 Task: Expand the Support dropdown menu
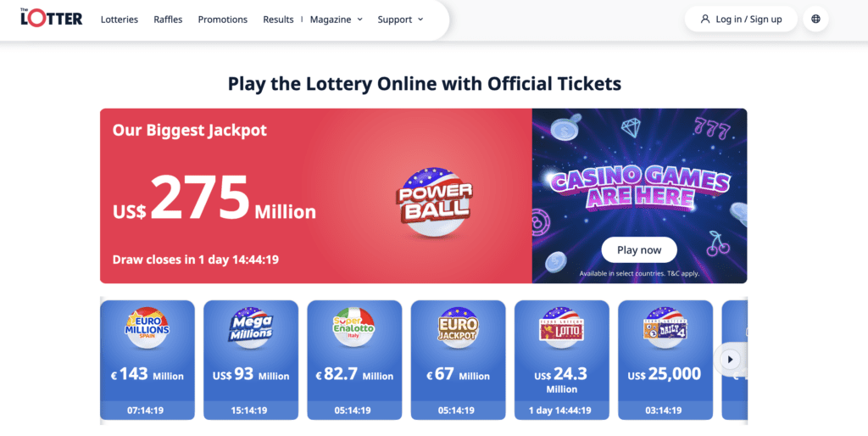[x=400, y=20]
